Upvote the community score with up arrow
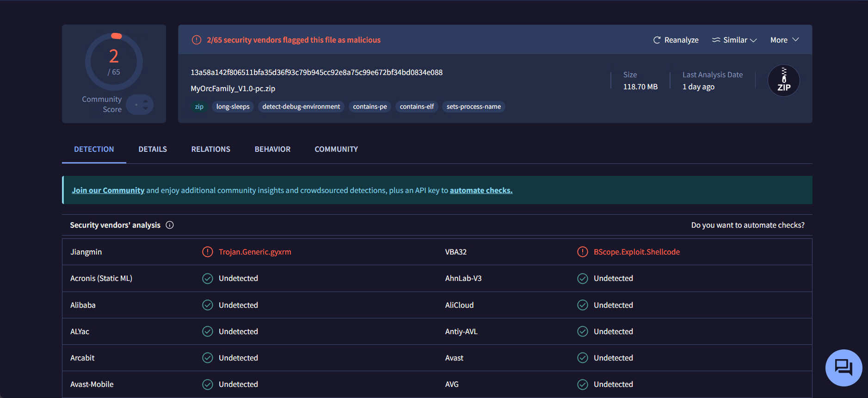Viewport: 868px width, 398px height. (146, 100)
